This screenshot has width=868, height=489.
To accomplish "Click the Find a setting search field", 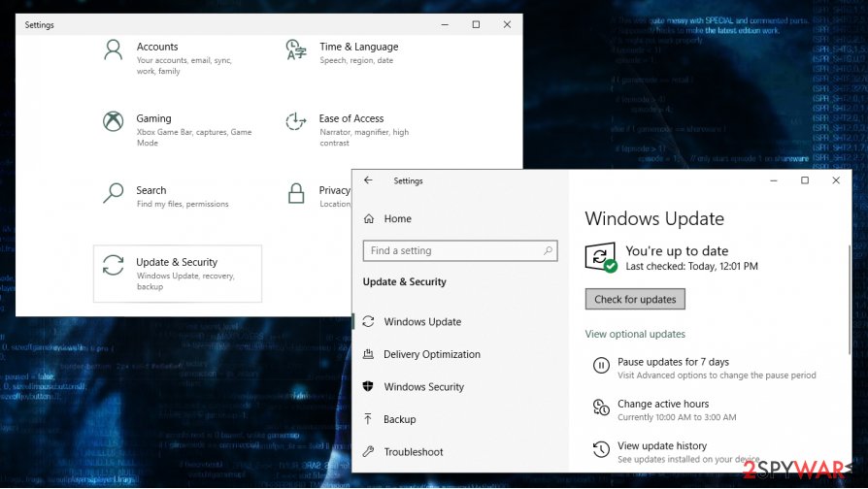I will tap(460, 250).
